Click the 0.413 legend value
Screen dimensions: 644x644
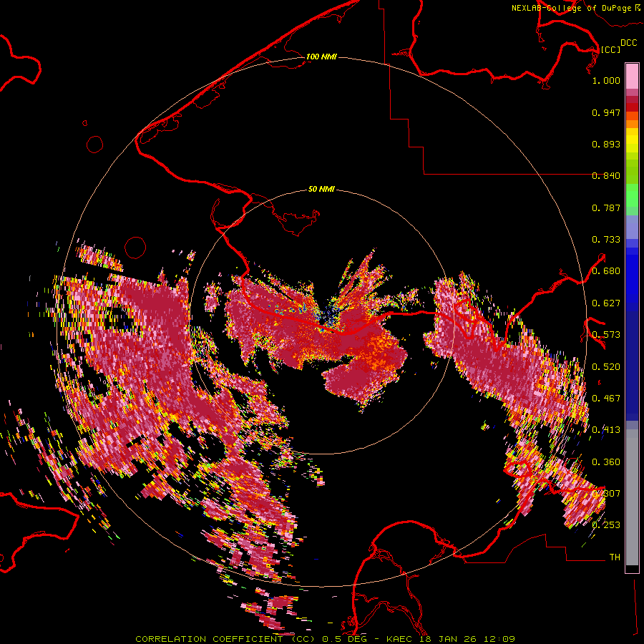pyautogui.click(x=606, y=430)
